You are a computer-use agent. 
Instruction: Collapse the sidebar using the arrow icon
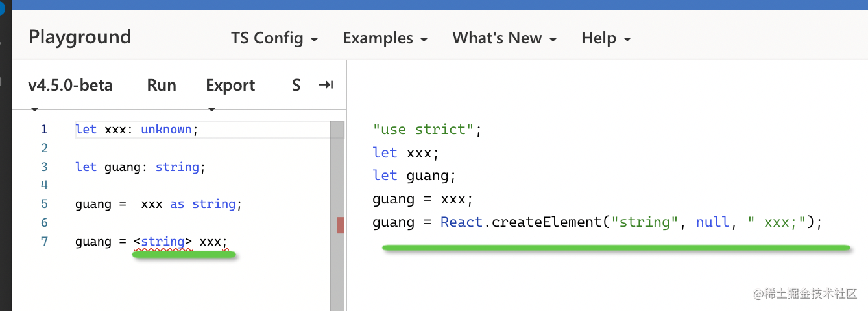point(325,85)
